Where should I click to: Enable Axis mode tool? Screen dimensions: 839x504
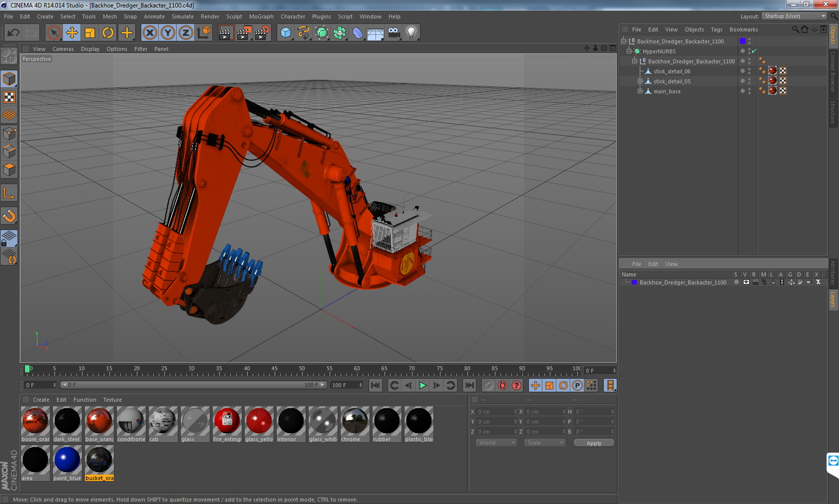tap(9, 193)
